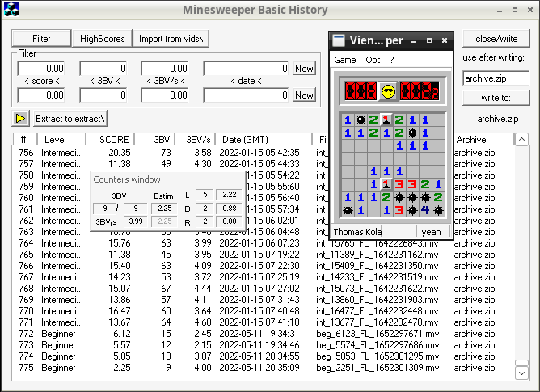Viewport: 540px width, 392px height.
Task: Sort by the SCORE column header
Action: [110, 140]
